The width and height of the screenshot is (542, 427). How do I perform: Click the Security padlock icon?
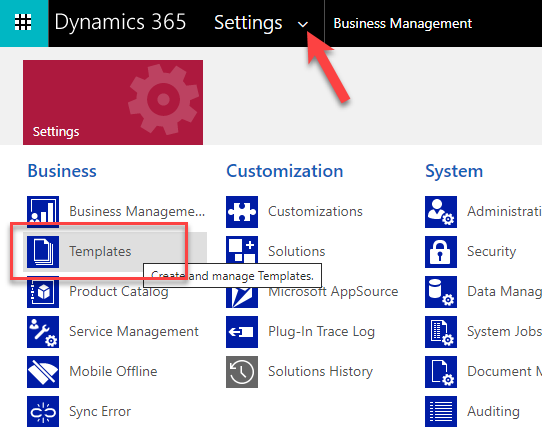click(x=441, y=252)
